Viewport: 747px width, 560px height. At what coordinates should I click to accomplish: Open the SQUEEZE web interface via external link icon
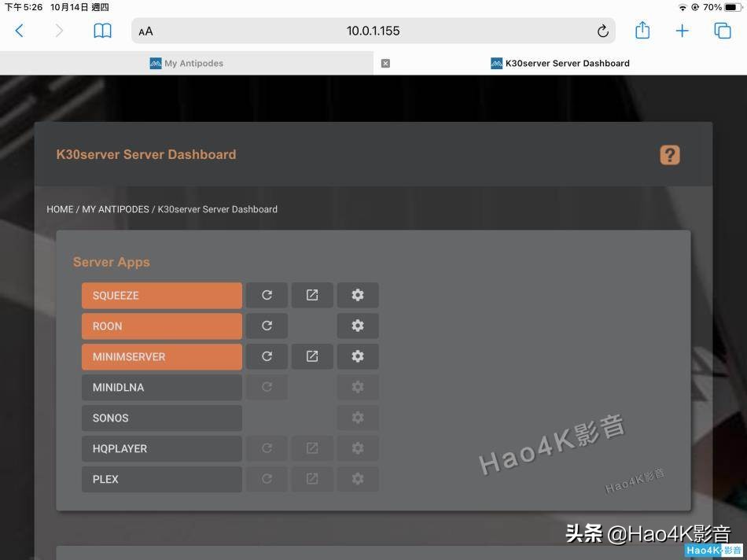(x=311, y=294)
